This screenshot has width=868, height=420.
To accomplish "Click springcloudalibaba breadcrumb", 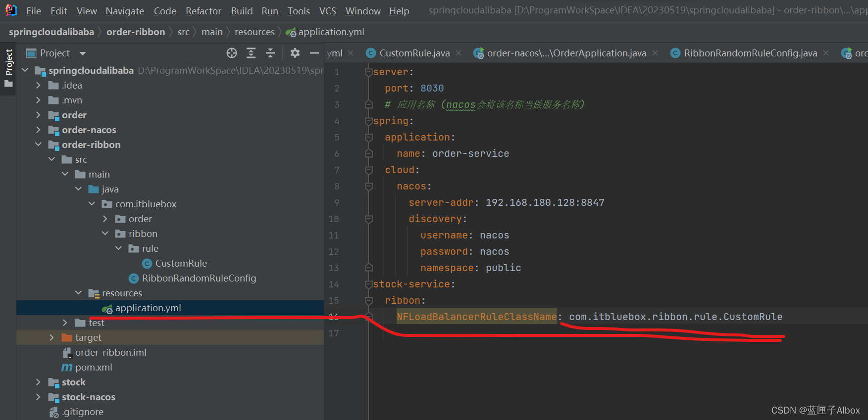I will [51, 32].
